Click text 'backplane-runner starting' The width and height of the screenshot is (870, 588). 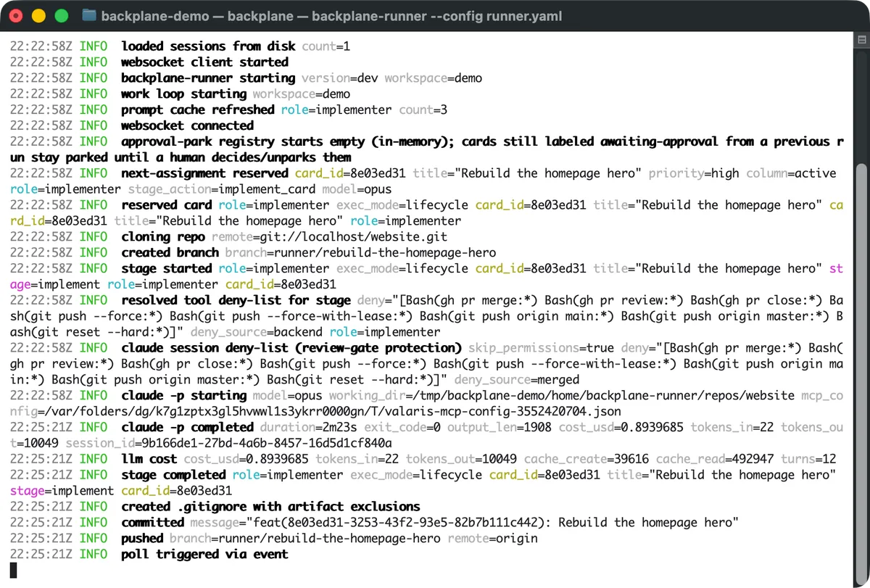208,78
